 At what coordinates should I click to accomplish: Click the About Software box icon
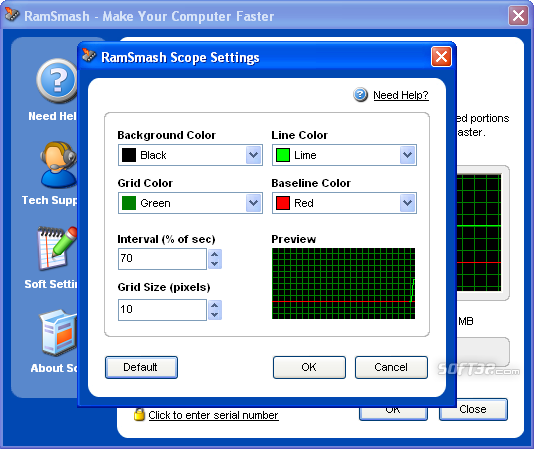[58, 332]
